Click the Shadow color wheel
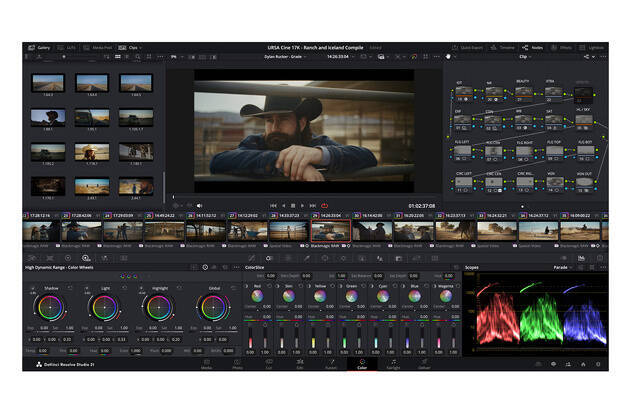 (48, 306)
